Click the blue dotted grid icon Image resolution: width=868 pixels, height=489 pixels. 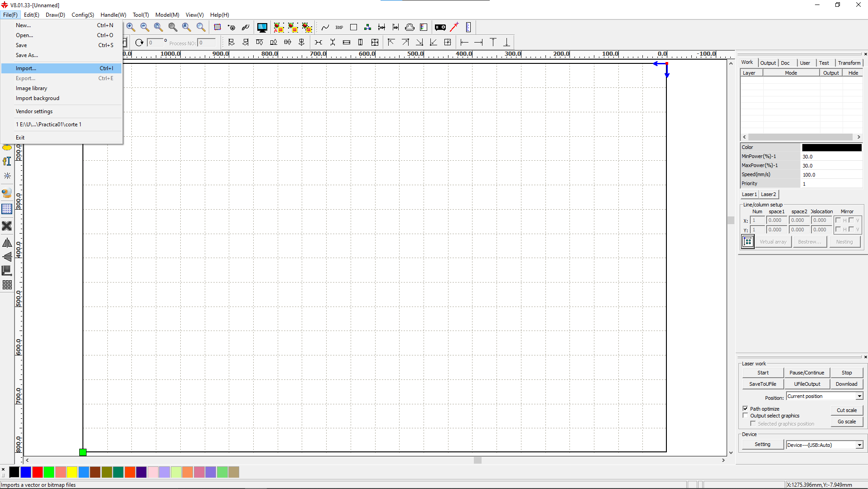(x=7, y=209)
